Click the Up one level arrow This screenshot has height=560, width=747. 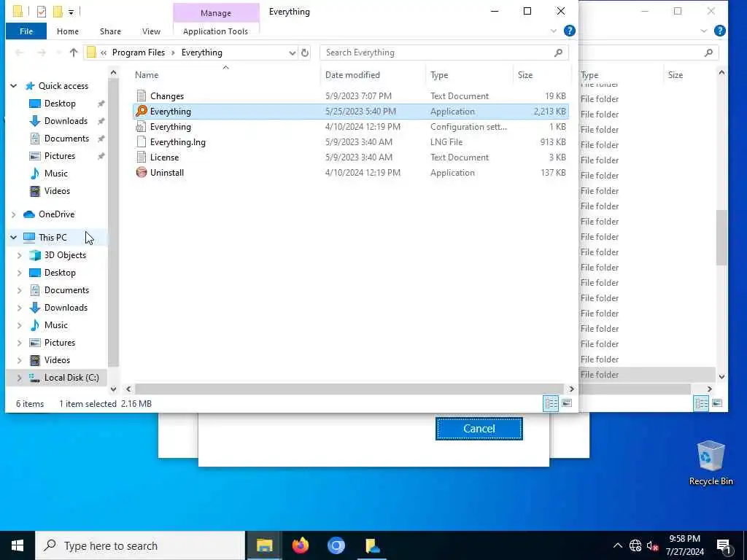click(x=74, y=52)
